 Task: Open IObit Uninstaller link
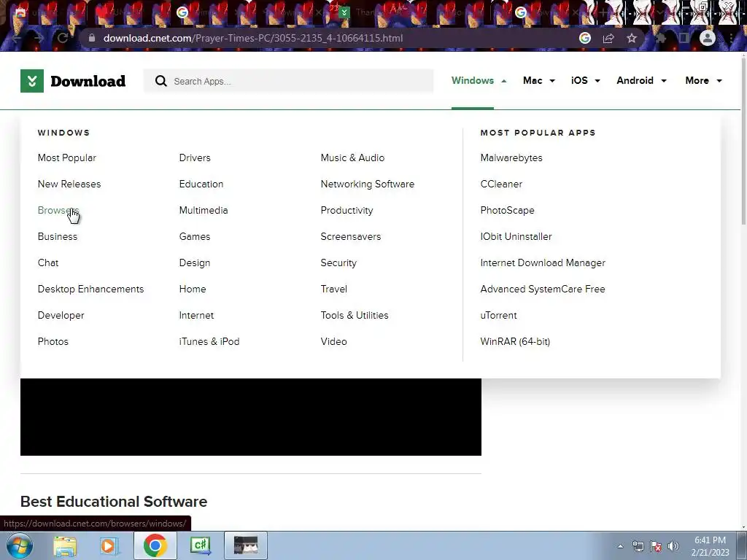pos(516,236)
